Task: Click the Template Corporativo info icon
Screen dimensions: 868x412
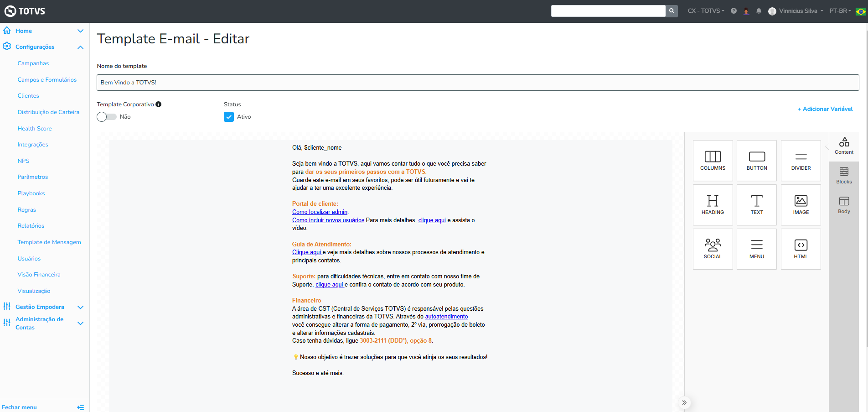Action: (x=158, y=104)
